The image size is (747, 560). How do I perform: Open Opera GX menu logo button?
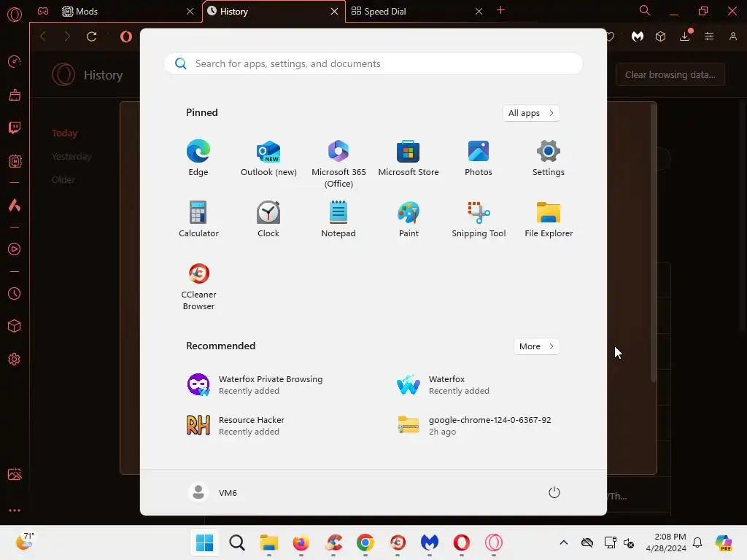click(x=15, y=15)
